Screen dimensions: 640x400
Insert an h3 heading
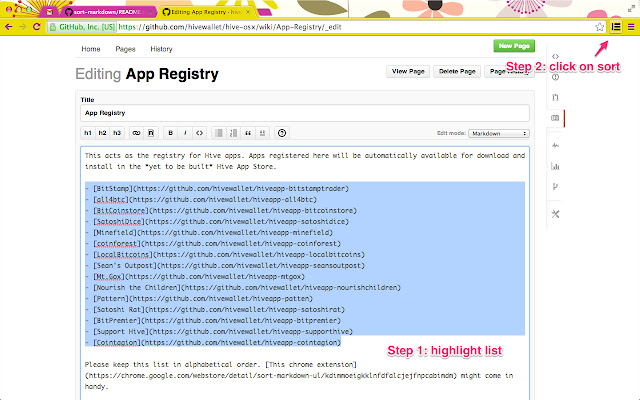(117, 133)
